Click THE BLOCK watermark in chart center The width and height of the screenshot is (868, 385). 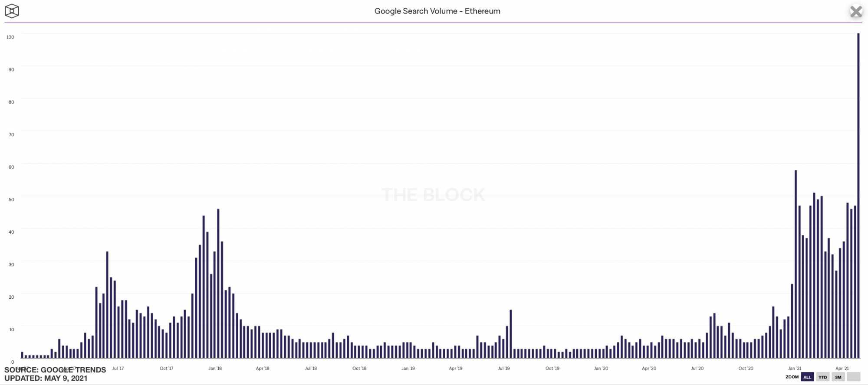click(433, 195)
